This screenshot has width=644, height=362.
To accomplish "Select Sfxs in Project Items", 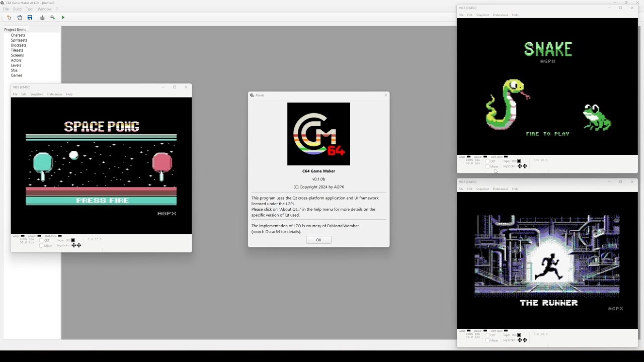I will 14,70.
